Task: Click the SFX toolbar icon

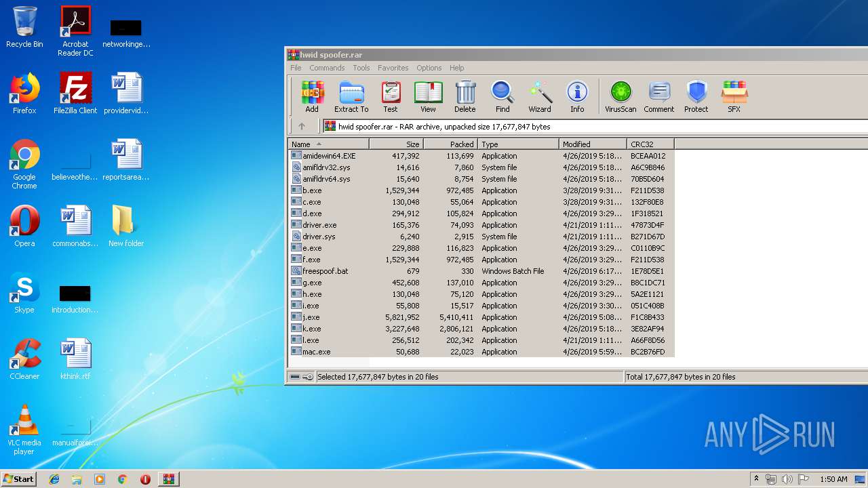Action: coord(734,96)
